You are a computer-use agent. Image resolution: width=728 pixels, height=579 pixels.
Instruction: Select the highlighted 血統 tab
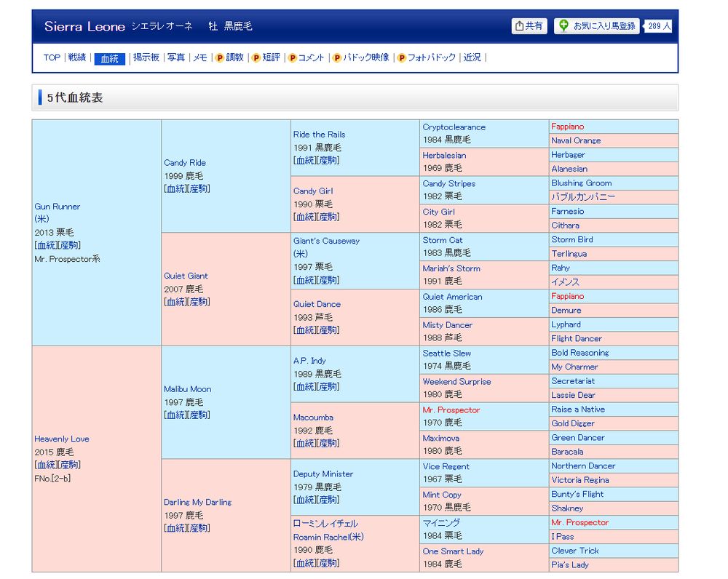tap(110, 58)
